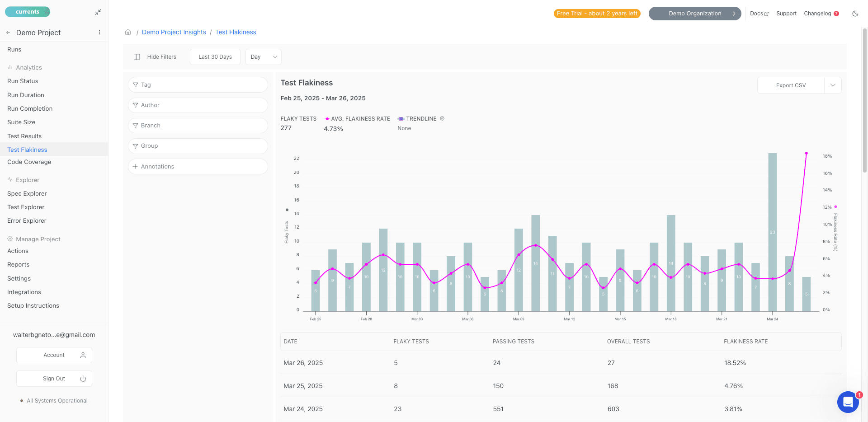Image resolution: width=868 pixels, height=422 pixels.
Task: Open the Last 30 Days date range picker
Action: [x=215, y=57]
